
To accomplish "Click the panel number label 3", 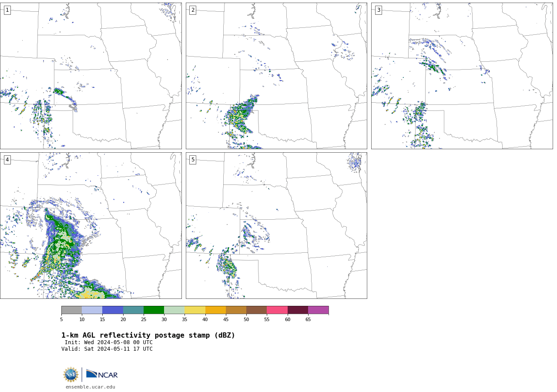I will pyautogui.click(x=378, y=10).
